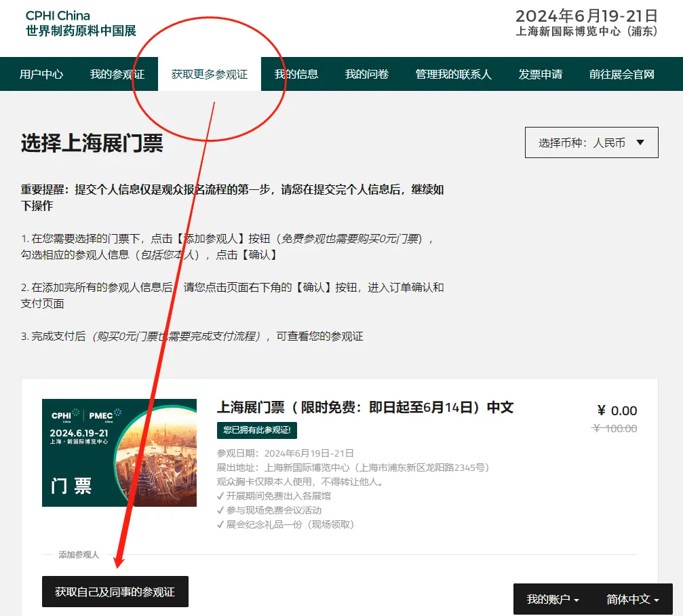Image resolution: width=683 pixels, height=616 pixels.
Task: Click the 展会纪念礼品一份 benefit line
Action: [x=286, y=524]
